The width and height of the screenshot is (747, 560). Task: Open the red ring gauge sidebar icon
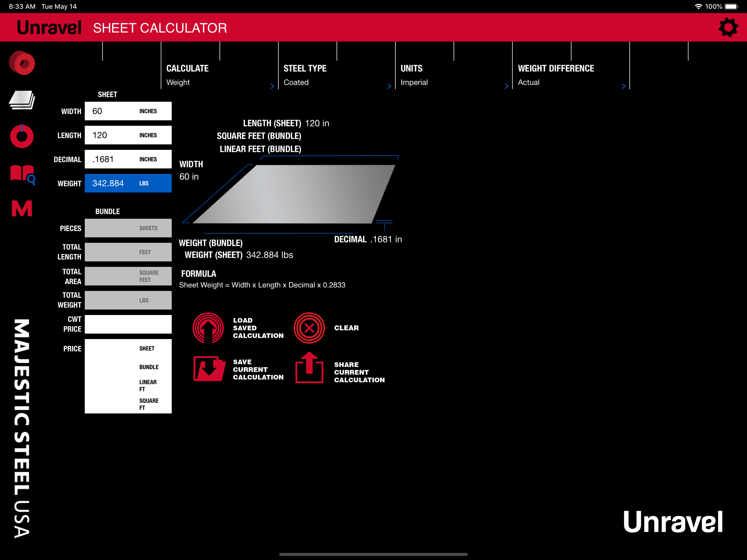tap(22, 136)
